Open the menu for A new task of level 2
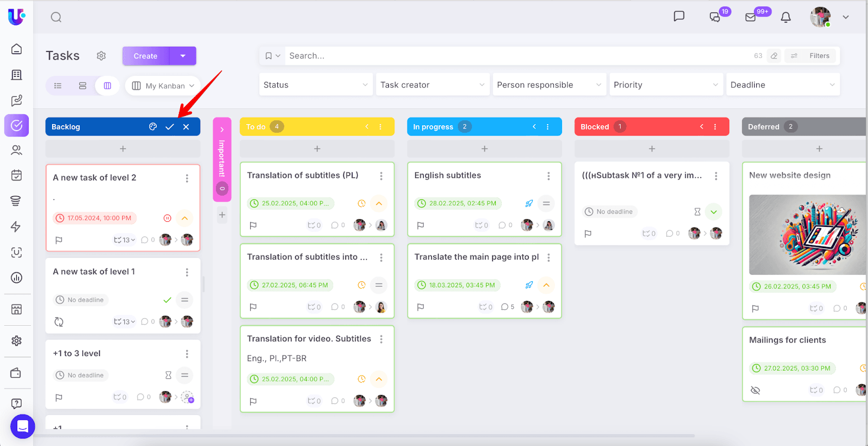Image resolution: width=868 pixels, height=446 pixels. click(x=187, y=178)
